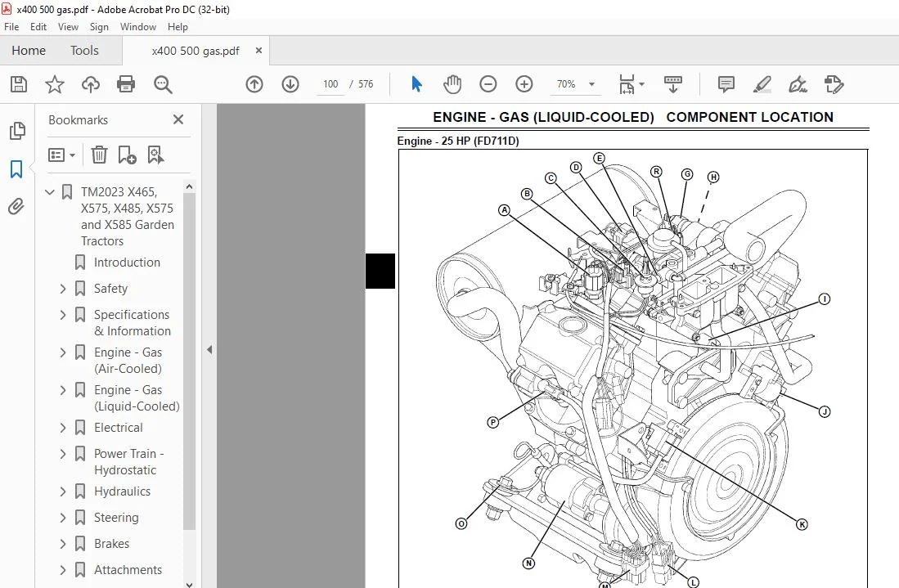This screenshot has height=588, width=899.
Task: Add file to starred with star icon
Action: click(55, 85)
